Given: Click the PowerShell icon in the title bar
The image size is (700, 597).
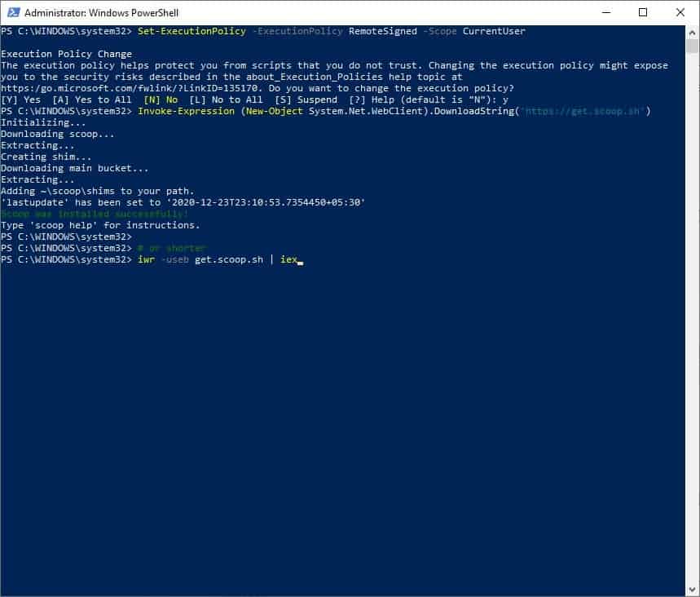Looking at the screenshot, I should tap(13, 12).
